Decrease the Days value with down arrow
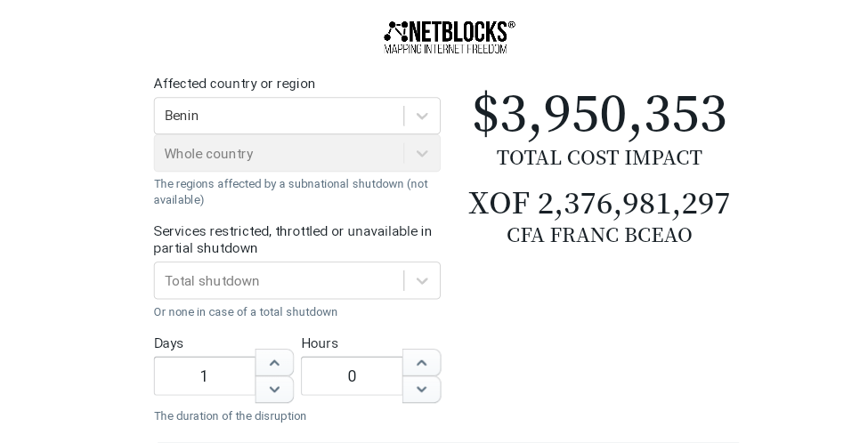Screen dimensions: 868x443 (274, 390)
